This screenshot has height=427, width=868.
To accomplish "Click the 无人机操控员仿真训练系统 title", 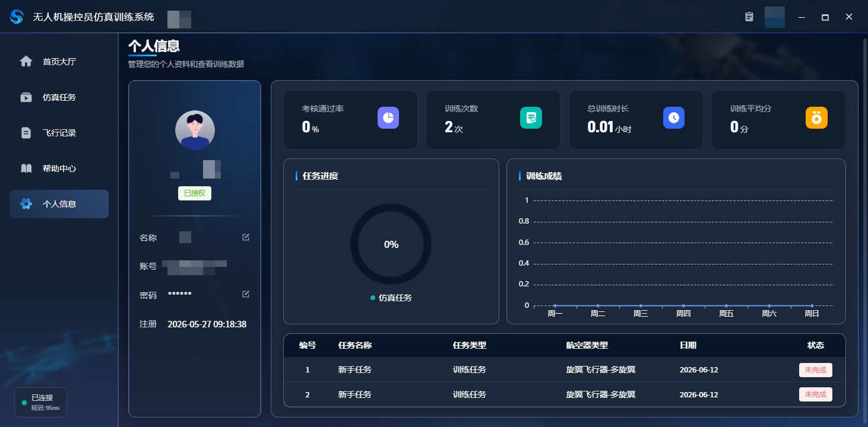I will click(93, 17).
